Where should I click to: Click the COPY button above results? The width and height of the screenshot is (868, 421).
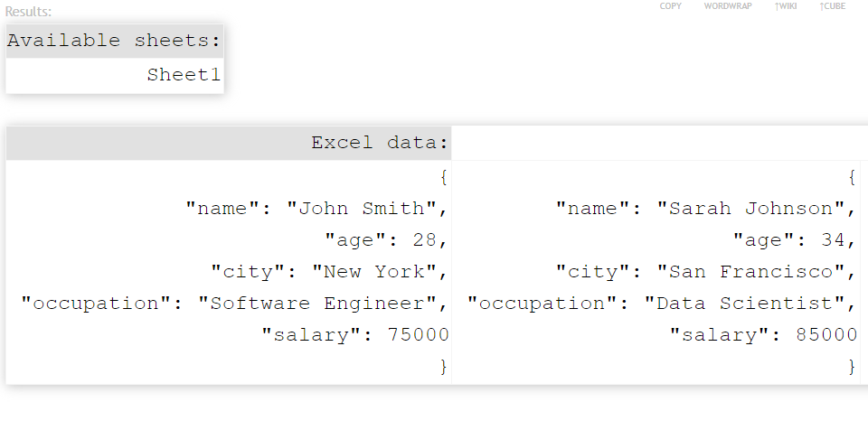670,6
